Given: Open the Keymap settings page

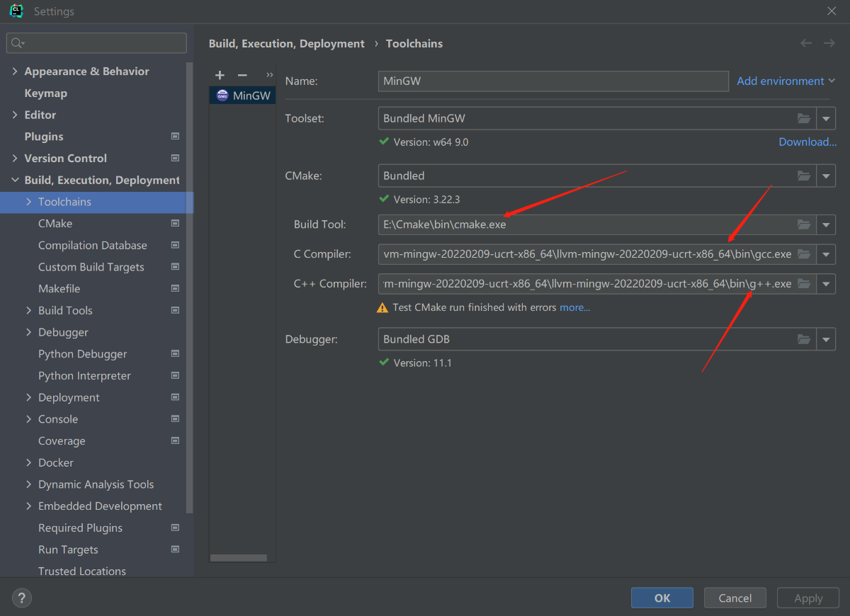Looking at the screenshot, I should pos(45,93).
